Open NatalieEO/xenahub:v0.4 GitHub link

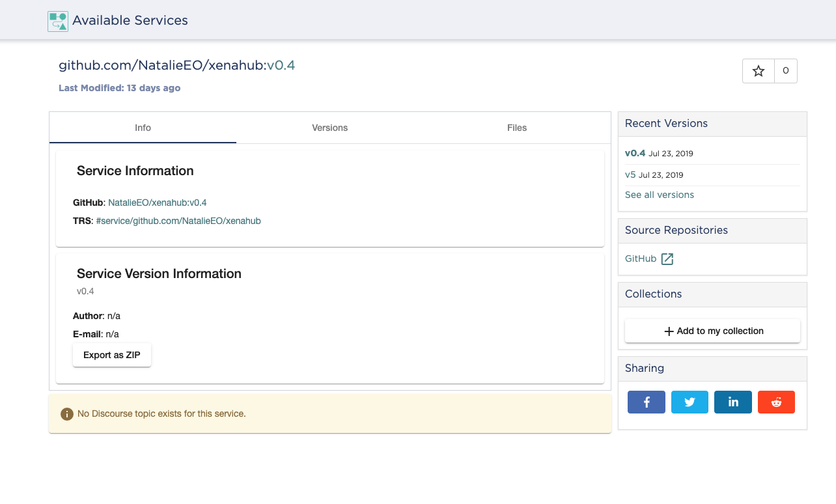click(x=157, y=203)
